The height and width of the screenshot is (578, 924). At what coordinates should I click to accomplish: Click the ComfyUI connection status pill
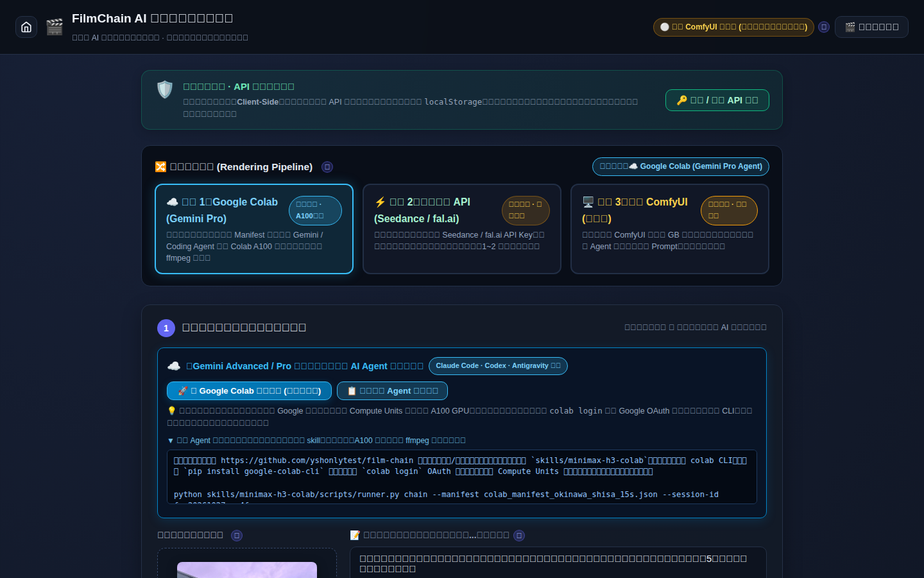(733, 27)
